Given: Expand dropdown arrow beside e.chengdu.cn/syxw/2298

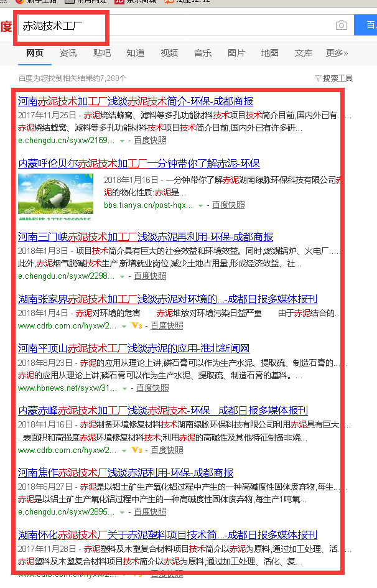Looking at the screenshot, I should [x=122, y=277].
